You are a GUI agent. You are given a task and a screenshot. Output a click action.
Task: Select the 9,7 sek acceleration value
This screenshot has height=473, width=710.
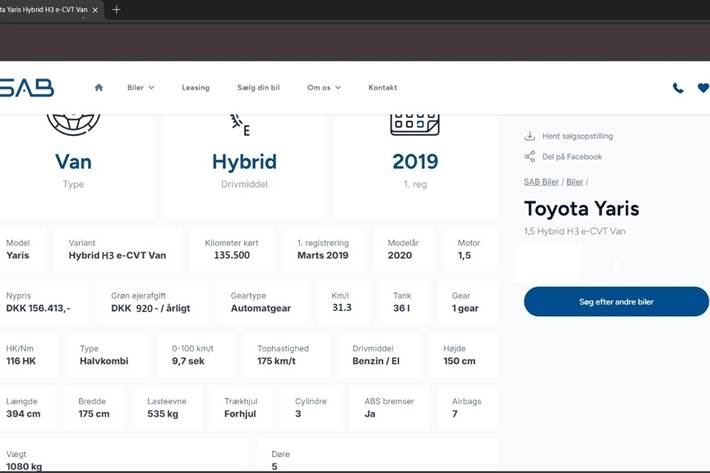[x=188, y=361]
